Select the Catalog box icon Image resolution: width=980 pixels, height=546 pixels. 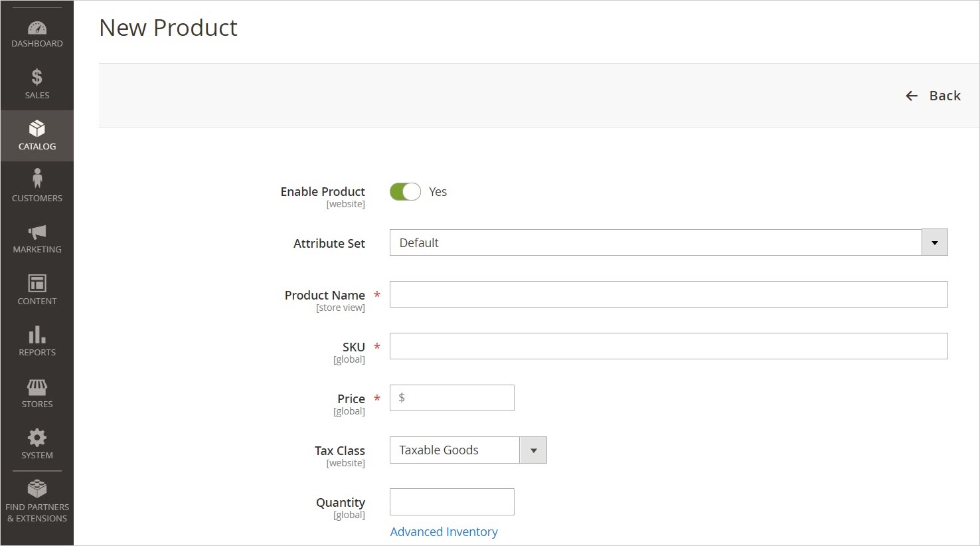pos(37,129)
